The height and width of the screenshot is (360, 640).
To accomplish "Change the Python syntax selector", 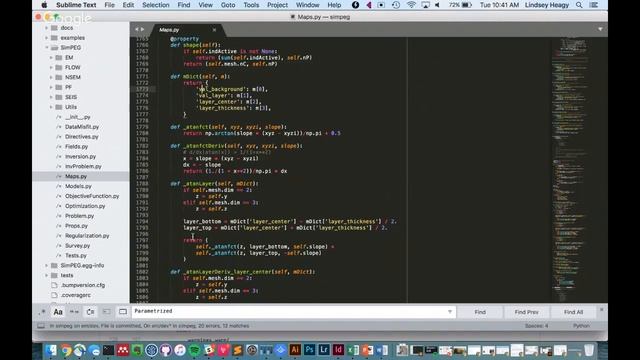I will click(581, 326).
